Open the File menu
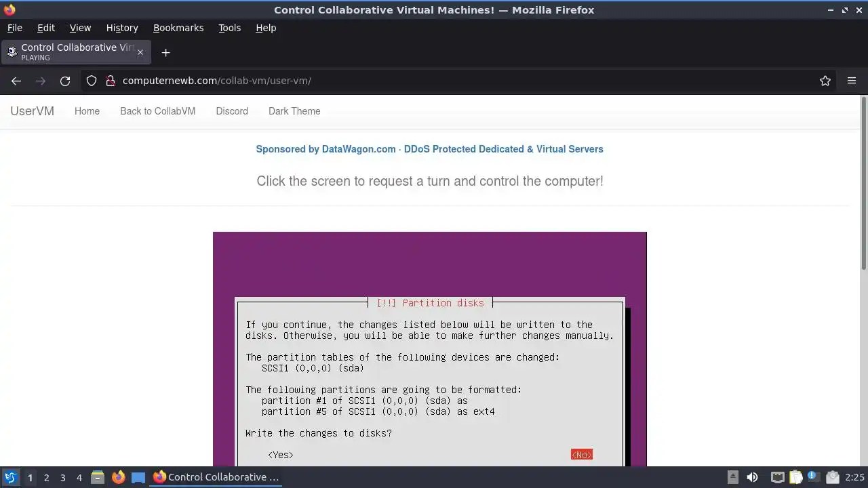The height and width of the screenshot is (488, 868). [x=14, y=28]
